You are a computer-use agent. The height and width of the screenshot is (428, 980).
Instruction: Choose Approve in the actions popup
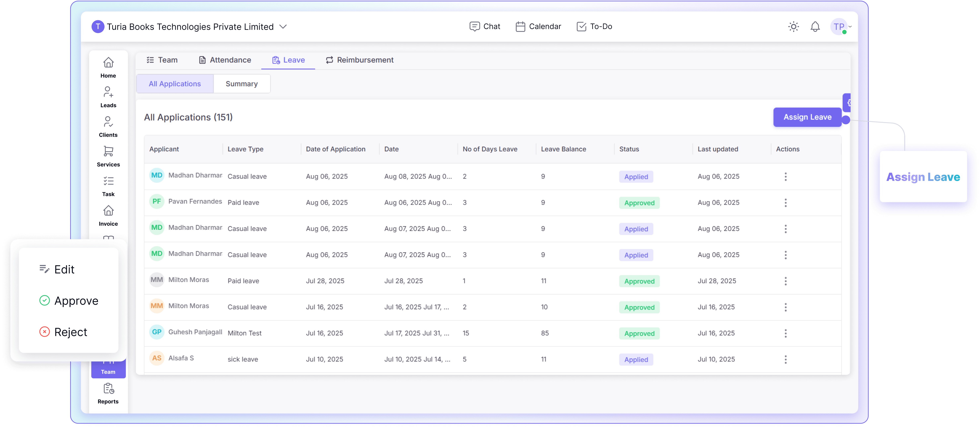[x=69, y=301]
